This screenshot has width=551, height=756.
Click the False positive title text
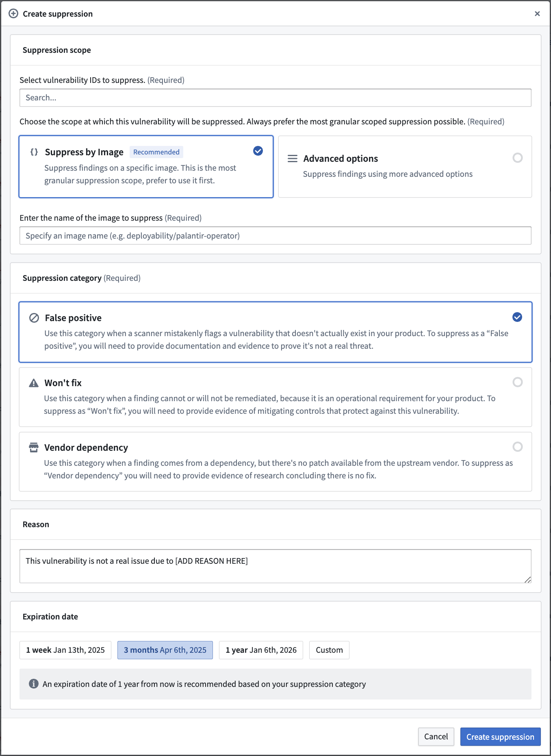click(x=73, y=318)
